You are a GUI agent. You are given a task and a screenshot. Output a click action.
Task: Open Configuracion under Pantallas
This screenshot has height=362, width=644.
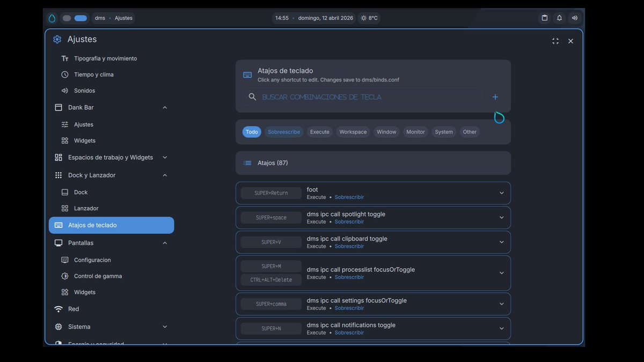92,260
